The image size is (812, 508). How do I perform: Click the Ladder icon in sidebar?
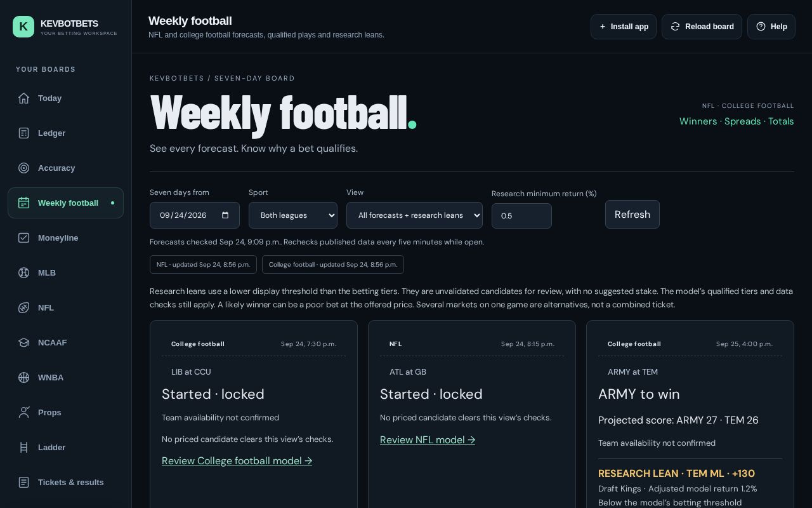[x=23, y=447]
